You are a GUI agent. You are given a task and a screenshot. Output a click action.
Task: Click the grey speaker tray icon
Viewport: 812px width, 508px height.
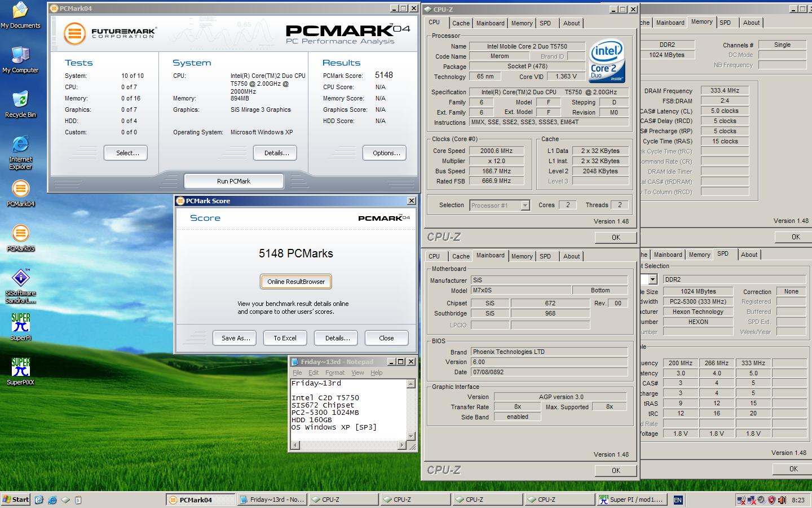coord(761,500)
